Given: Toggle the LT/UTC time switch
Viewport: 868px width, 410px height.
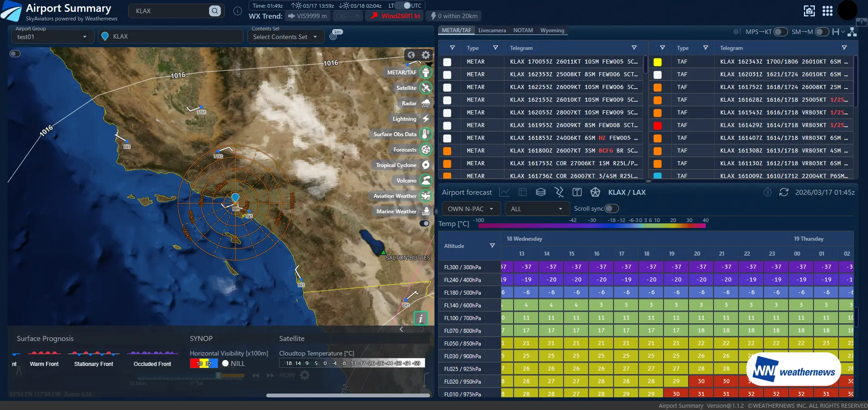Looking at the screenshot, I should point(403,5).
